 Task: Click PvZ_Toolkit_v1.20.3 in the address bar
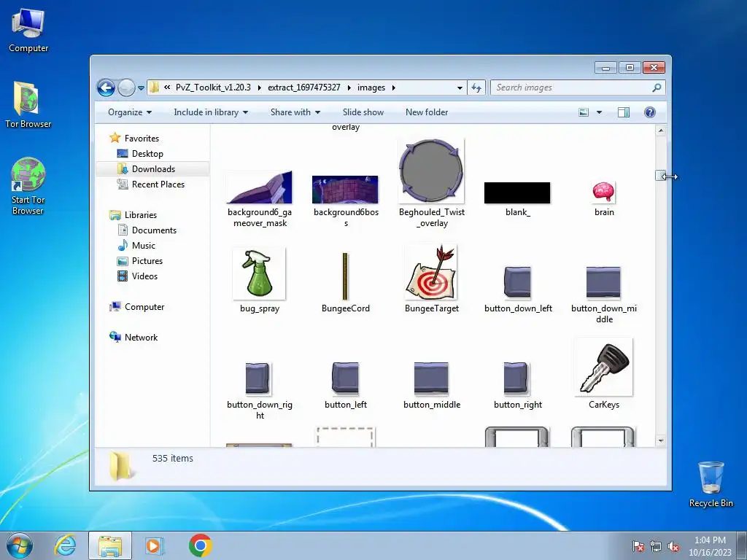tap(213, 87)
